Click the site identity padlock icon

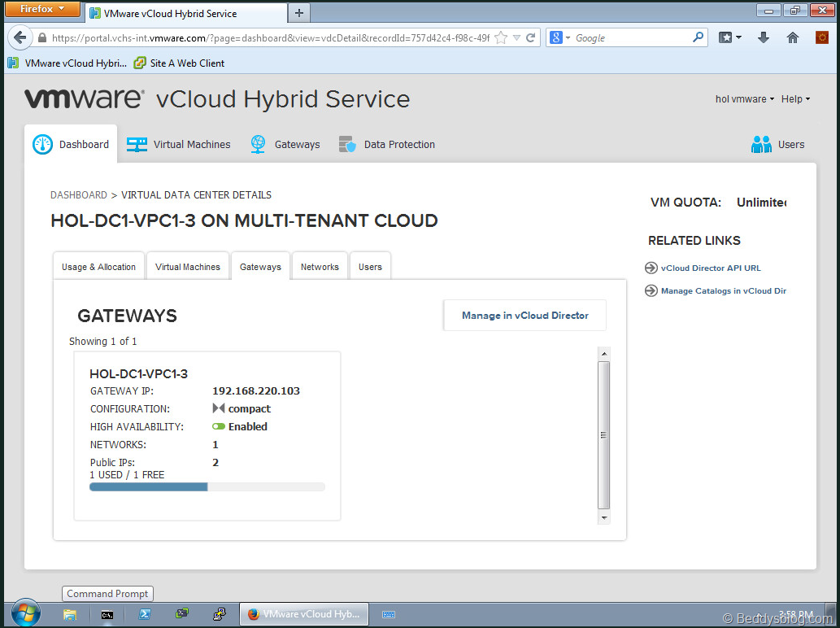[x=42, y=38]
